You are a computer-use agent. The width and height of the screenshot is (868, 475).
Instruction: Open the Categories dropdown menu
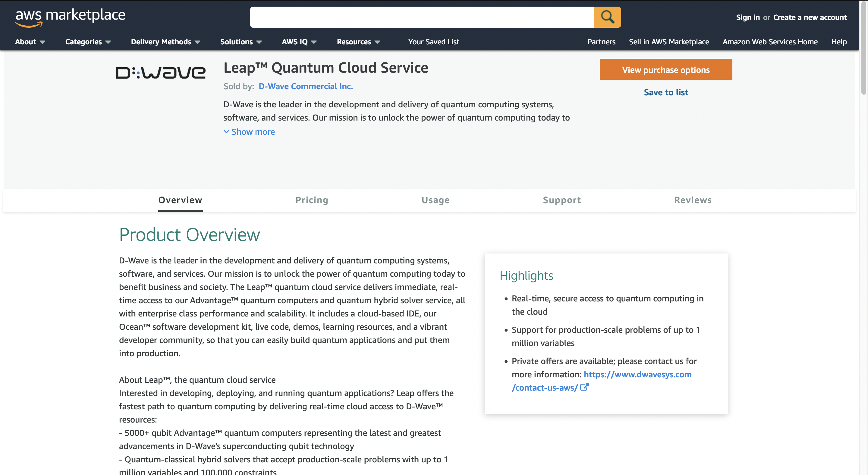coord(88,42)
